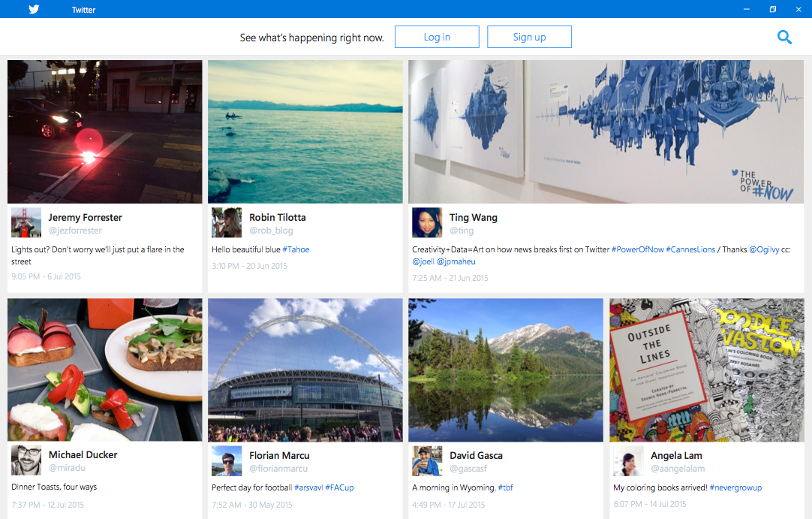Click the @Ogilvy mention link

[765, 249]
